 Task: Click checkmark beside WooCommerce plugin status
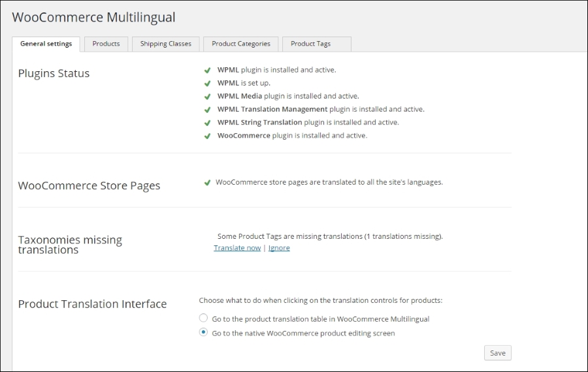click(x=207, y=136)
